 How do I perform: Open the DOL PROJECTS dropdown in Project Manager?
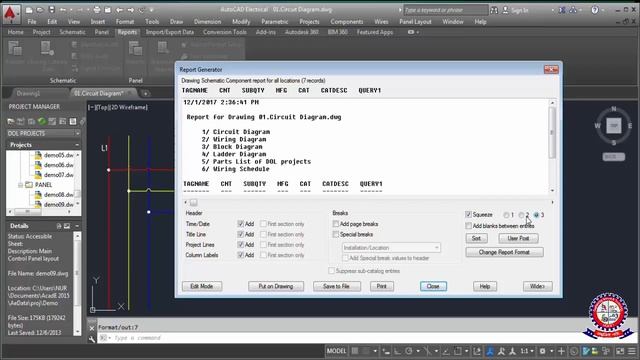[x=43, y=133]
